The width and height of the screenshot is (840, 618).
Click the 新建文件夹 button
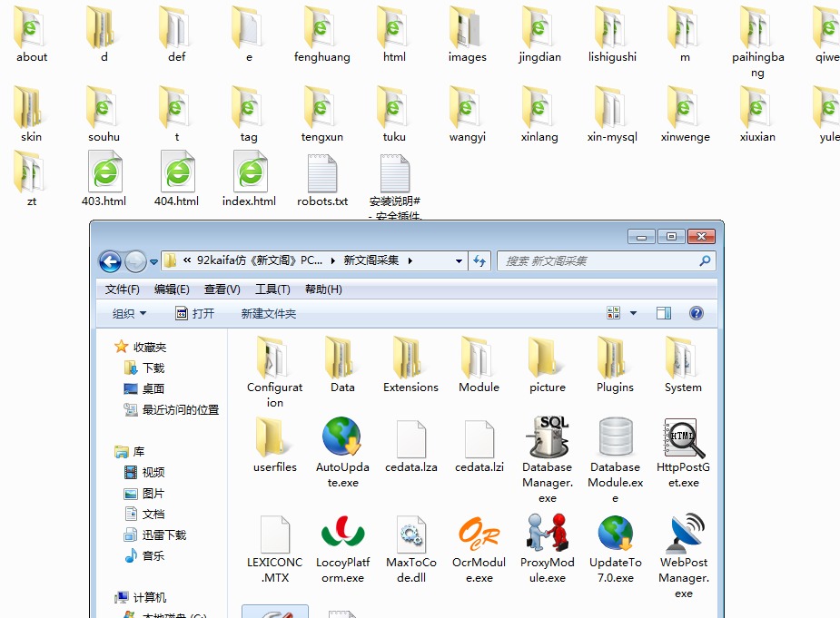coord(268,313)
